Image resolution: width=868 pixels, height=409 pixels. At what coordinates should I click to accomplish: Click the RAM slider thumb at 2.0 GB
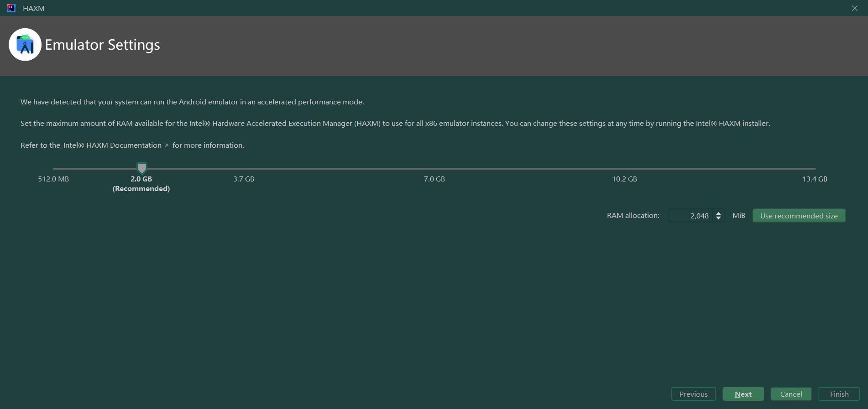142,168
